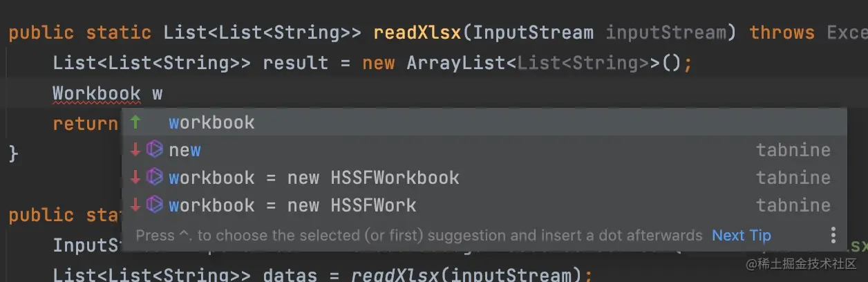Click the "return" keyword
Image resolution: width=868 pixels, height=282 pixels.
click(x=86, y=124)
